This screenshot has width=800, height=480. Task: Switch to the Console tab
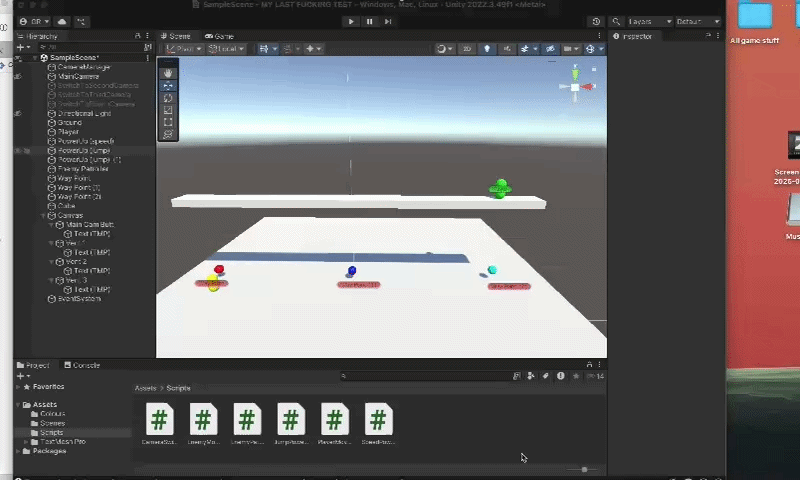[x=82, y=365]
